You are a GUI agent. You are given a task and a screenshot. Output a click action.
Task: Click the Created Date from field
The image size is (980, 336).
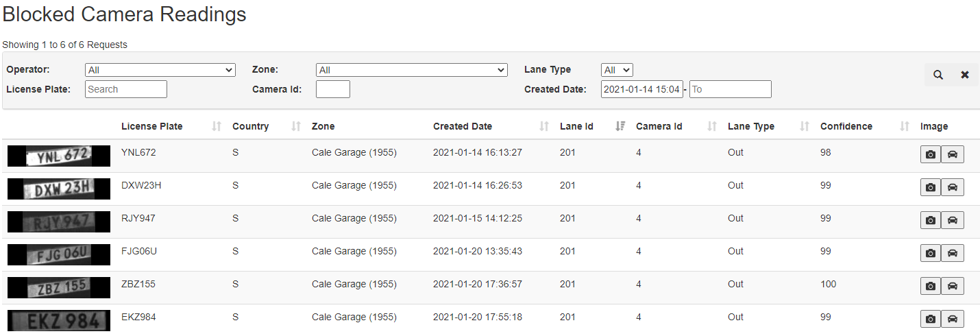(x=642, y=89)
